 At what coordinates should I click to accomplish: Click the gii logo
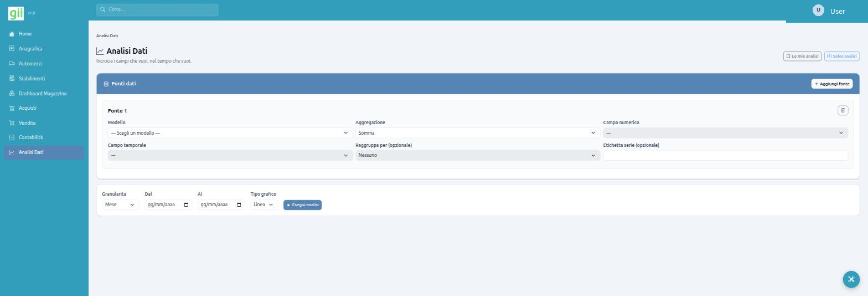16,12
